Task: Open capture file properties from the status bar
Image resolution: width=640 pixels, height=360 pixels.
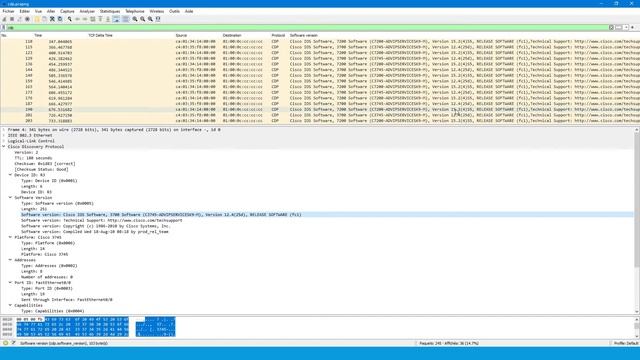Action: tap(13, 343)
